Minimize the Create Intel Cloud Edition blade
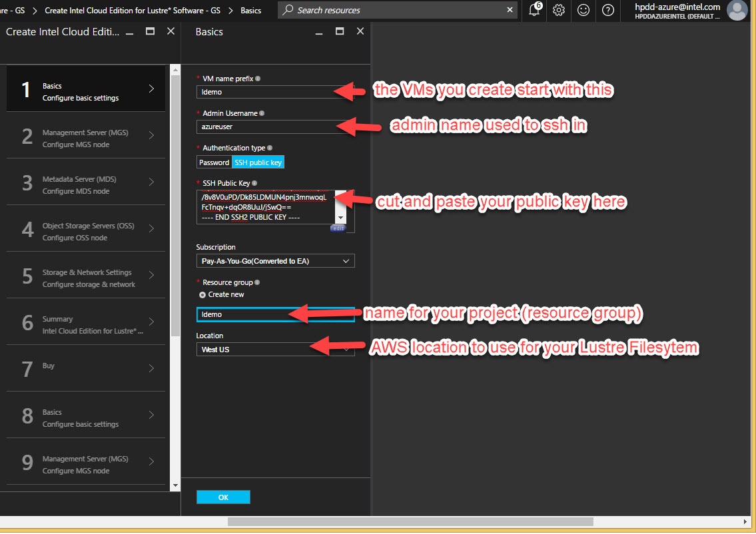 (130, 32)
